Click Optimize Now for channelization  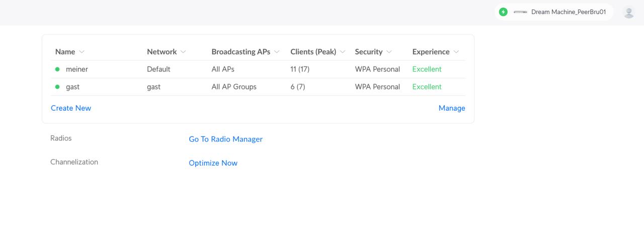pos(213,163)
